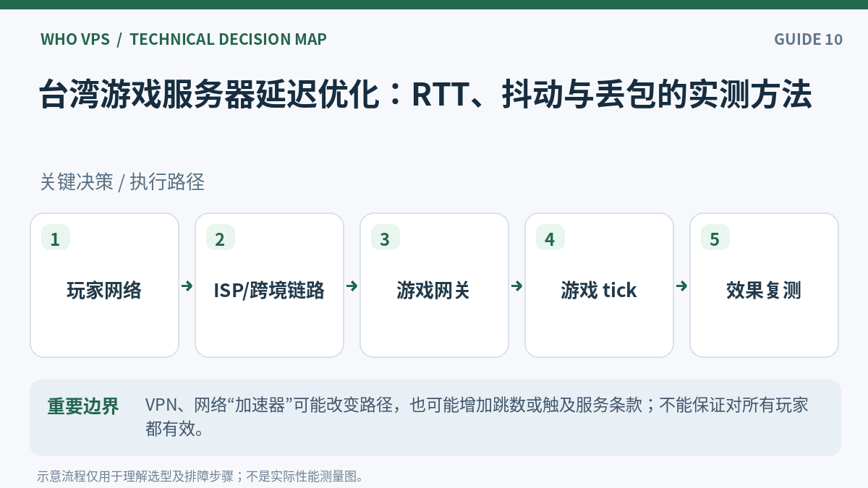Click the arrow between 游戏 tick and 效果复测
This screenshot has height=488, width=868.
pyautogui.click(x=682, y=286)
